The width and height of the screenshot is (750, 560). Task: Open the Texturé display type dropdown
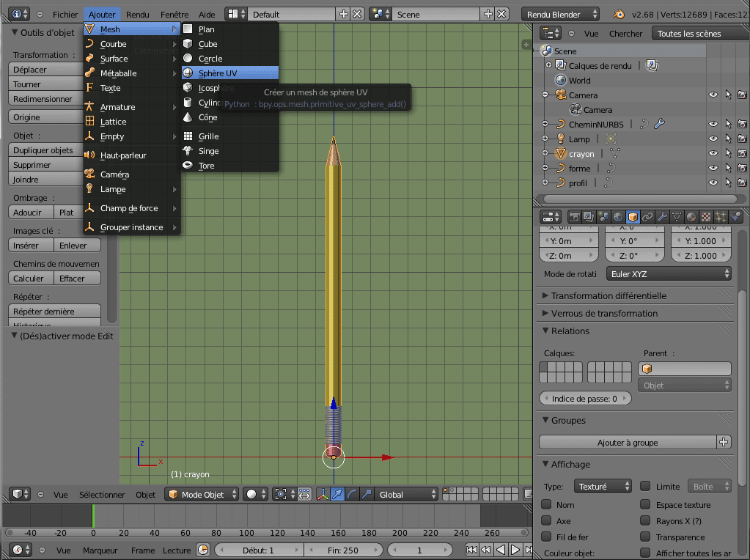point(602,487)
